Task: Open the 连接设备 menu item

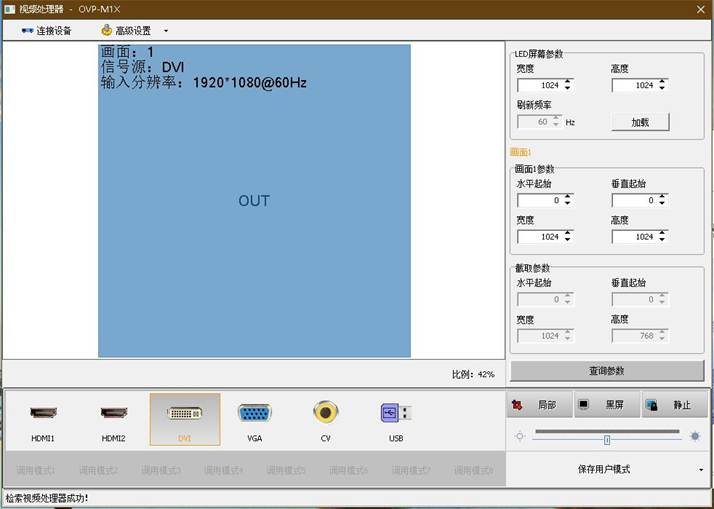Action: coord(46,31)
